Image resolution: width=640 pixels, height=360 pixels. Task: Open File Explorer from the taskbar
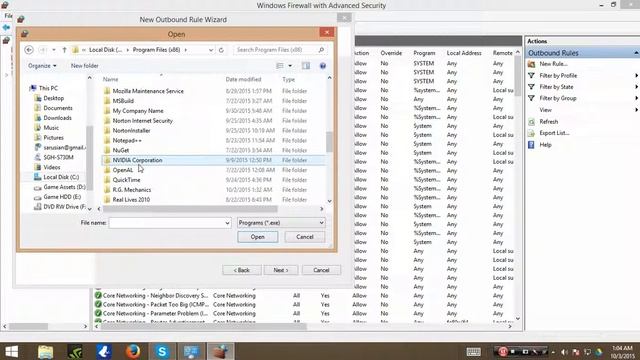45,351
